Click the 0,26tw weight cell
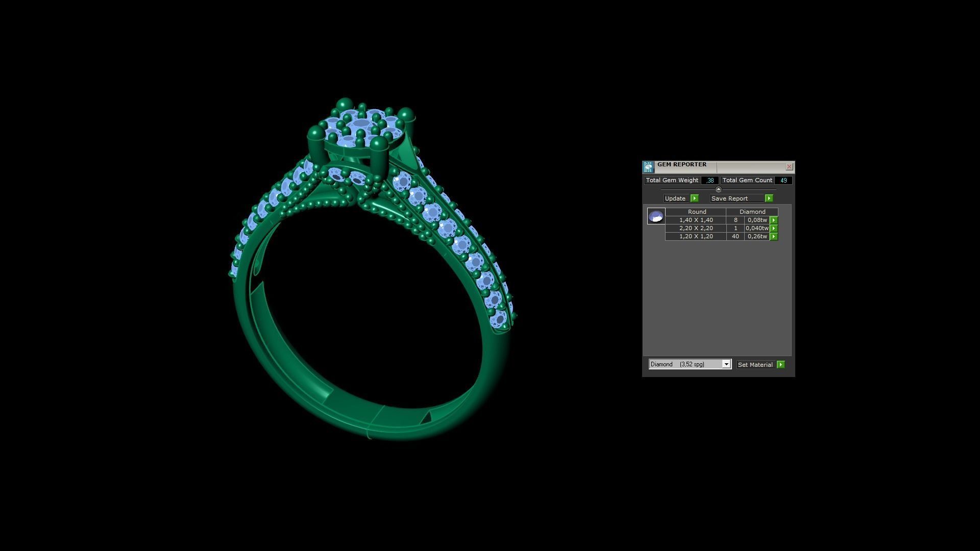Image resolution: width=980 pixels, height=551 pixels. [757, 237]
